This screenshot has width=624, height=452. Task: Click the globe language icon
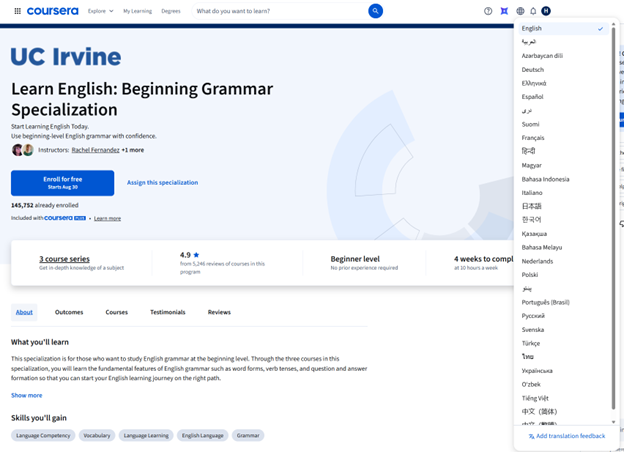(x=520, y=11)
